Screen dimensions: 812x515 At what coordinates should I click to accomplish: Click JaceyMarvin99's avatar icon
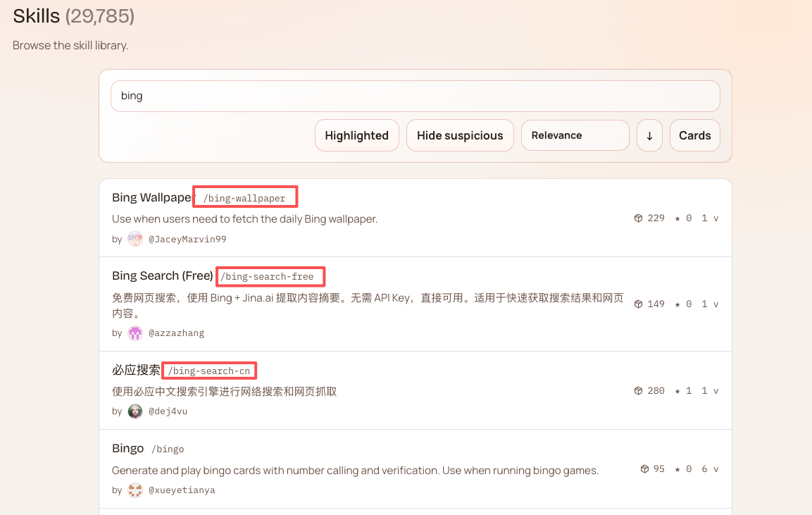tap(135, 240)
